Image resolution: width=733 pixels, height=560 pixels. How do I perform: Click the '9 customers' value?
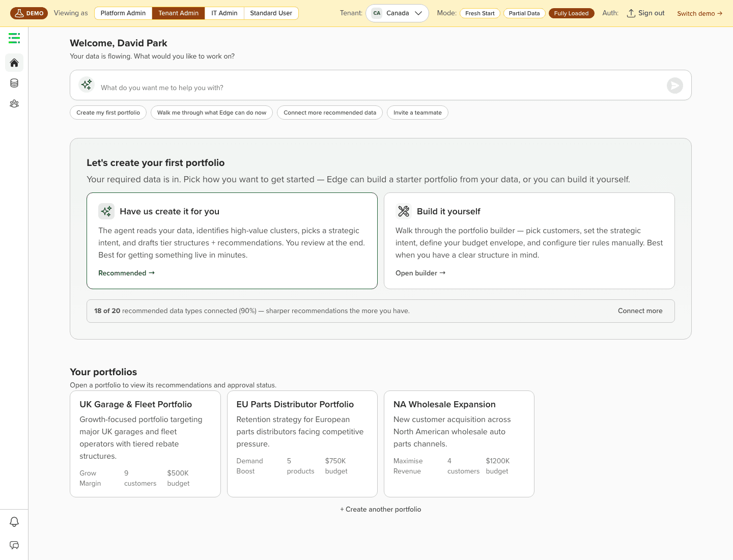pyautogui.click(x=140, y=478)
